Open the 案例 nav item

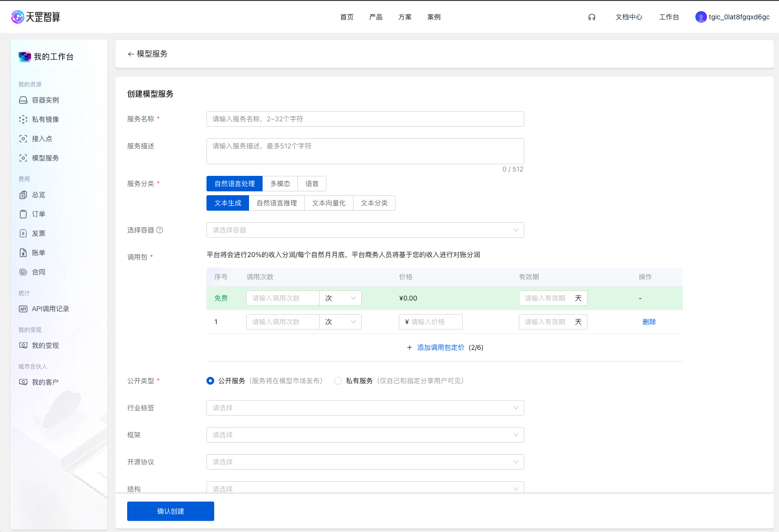(x=434, y=17)
